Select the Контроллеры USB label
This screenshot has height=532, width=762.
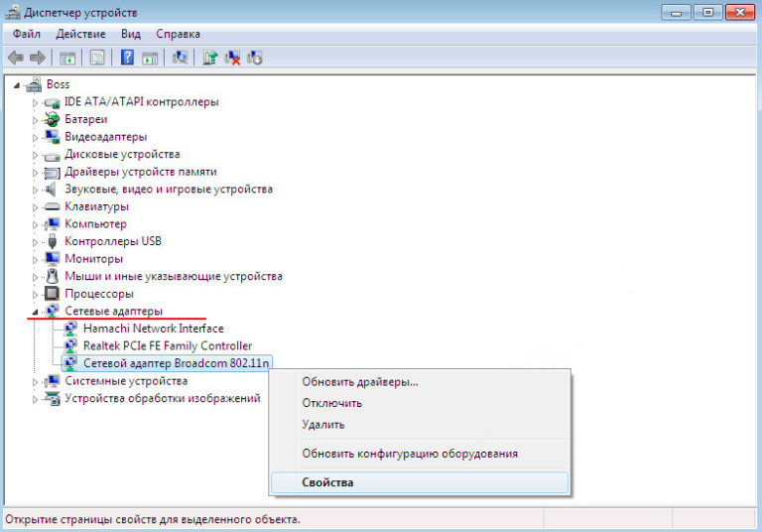point(113,241)
